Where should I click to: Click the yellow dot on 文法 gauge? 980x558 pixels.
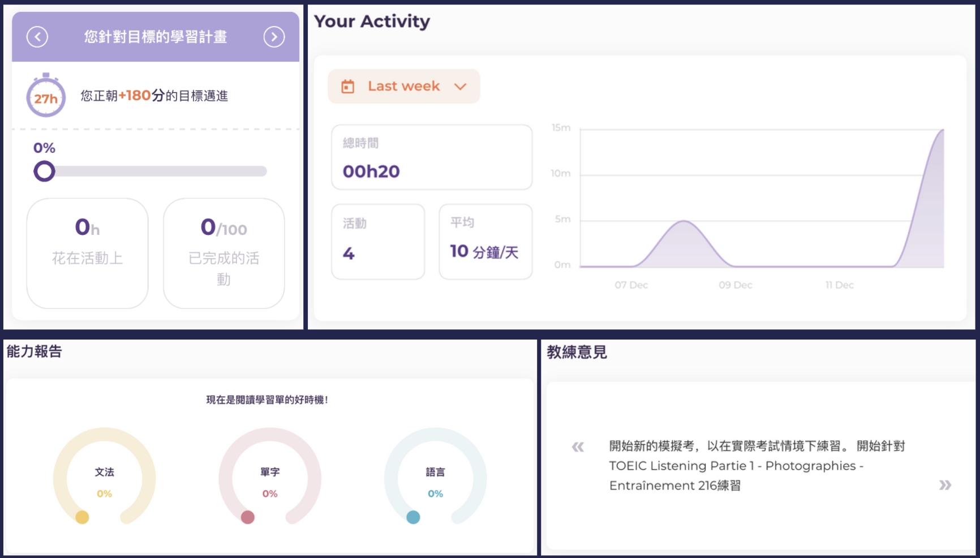point(83,517)
